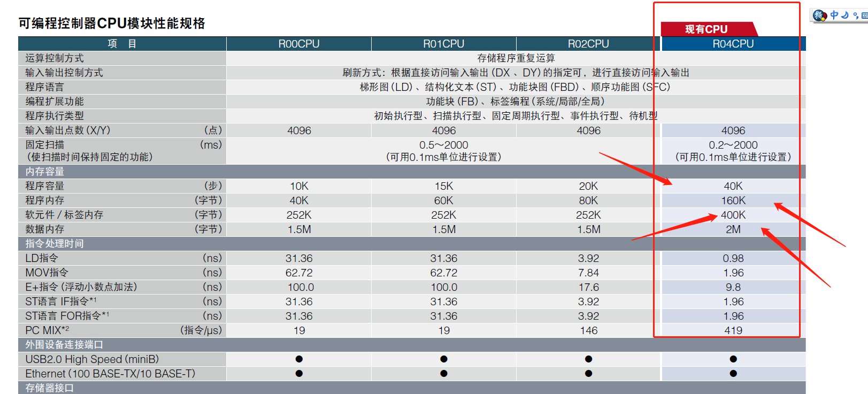Click the R01CPU Ethernet support dot
Image resolution: width=868 pixels, height=394 pixels.
point(444,374)
